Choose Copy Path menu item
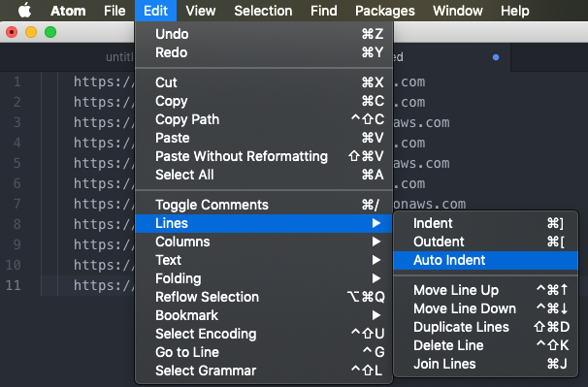588x387 pixels. tap(264, 119)
